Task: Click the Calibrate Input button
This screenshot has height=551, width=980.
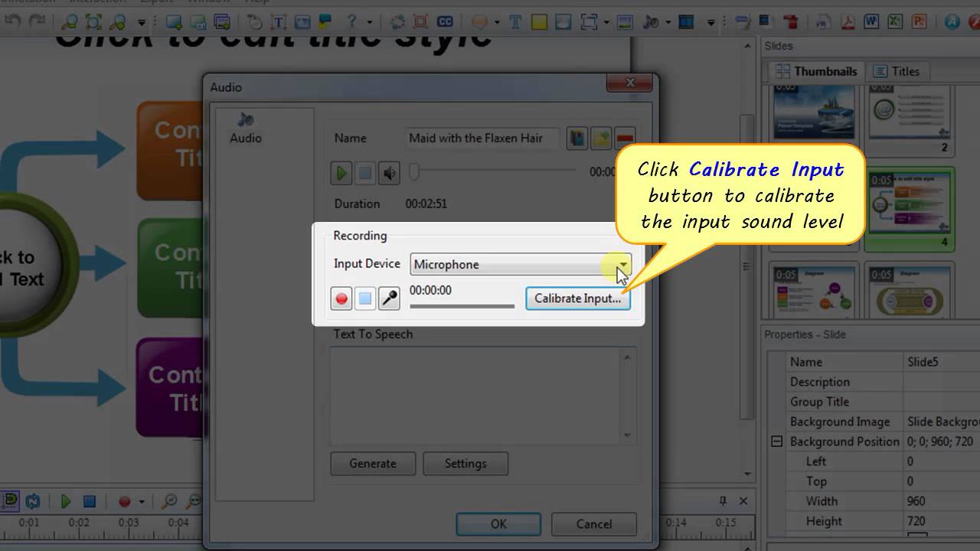Action: click(578, 298)
